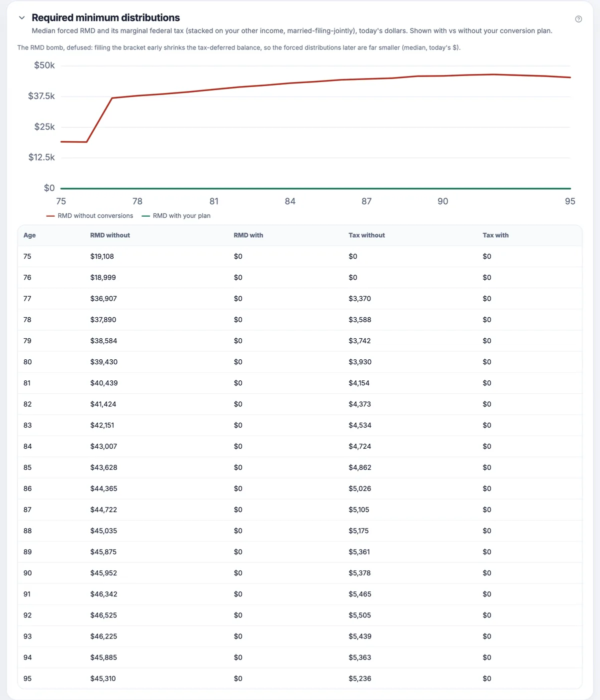Viewport: 600px width, 700px height.
Task: Select the $3,370 tax value
Action: pos(359,298)
